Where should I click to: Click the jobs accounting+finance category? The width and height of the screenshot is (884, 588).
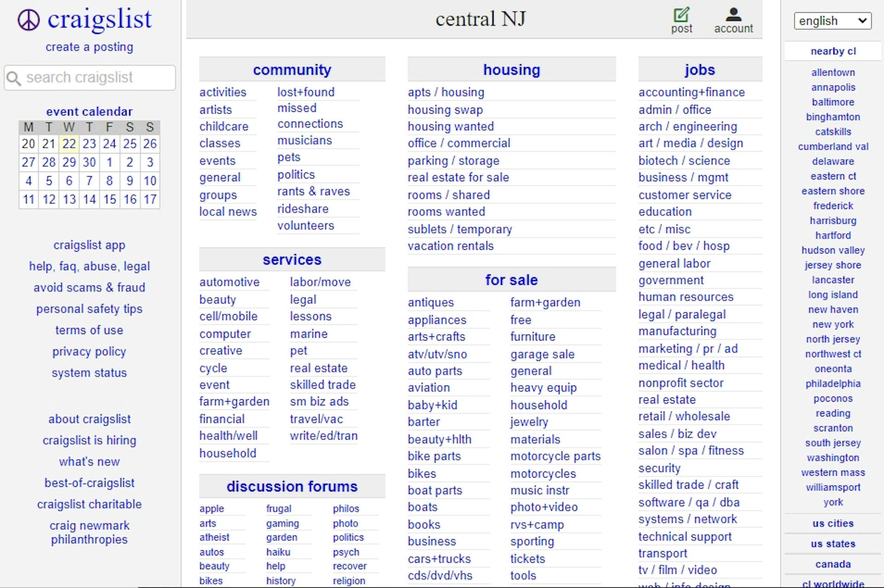692,92
